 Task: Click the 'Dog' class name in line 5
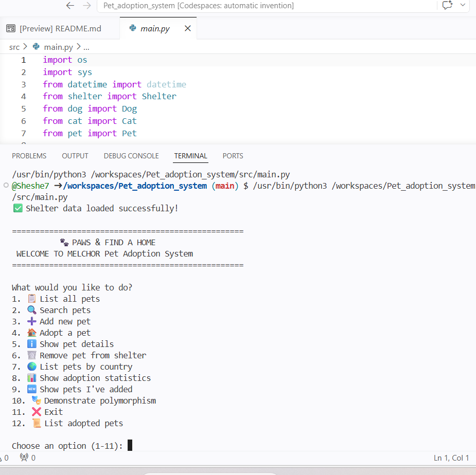tap(129, 109)
